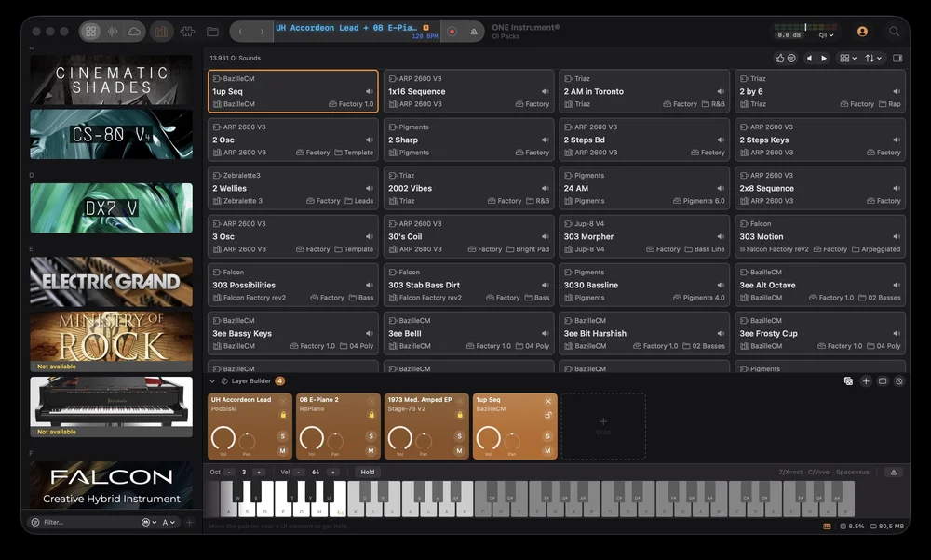The image size is (931, 560).
Task: Select the 2 Steps Keys preset card
Action: [x=820, y=140]
